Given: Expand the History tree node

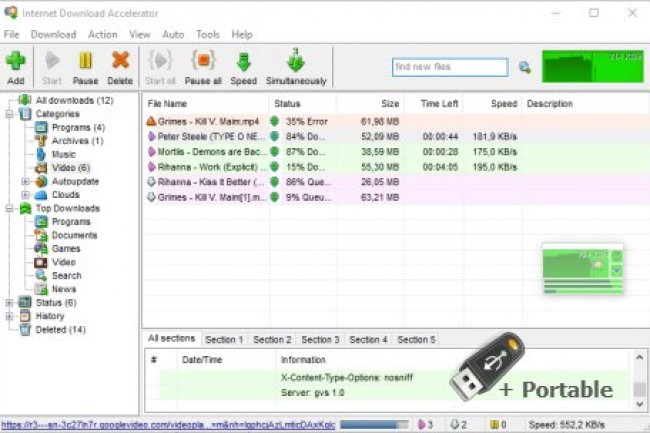Looking at the screenshot, I should pyautogui.click(x=10, y=316).
